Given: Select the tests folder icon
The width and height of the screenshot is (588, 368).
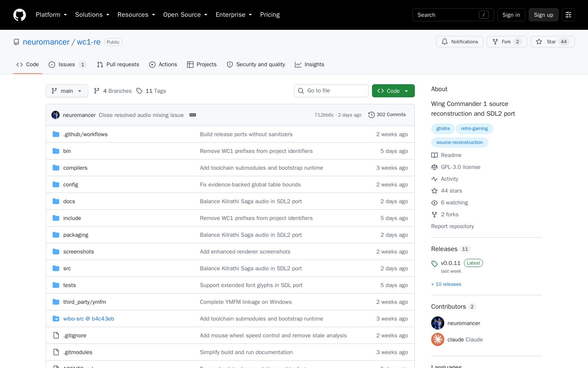Looking at the screenshot, I should [x=56, y=285].
